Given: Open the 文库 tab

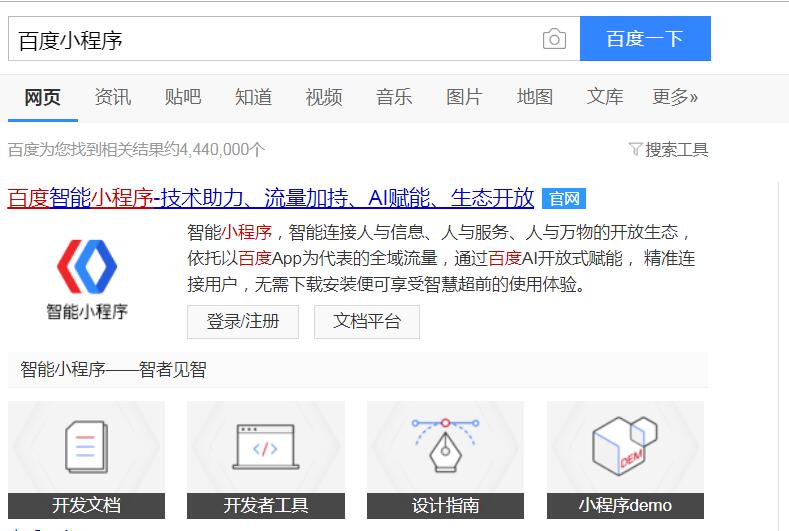Looking at the screenshot, I should (605, 97).
